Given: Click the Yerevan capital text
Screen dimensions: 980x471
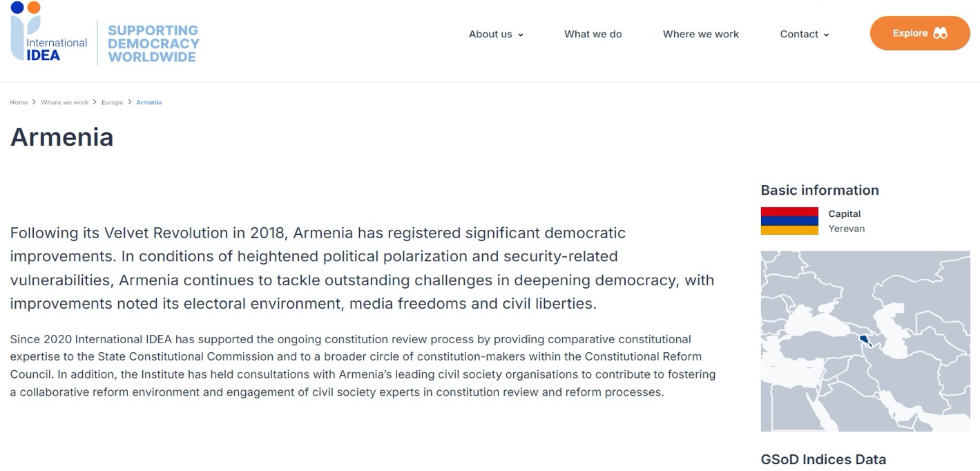Looking at the screenshot, I should 846,229.
